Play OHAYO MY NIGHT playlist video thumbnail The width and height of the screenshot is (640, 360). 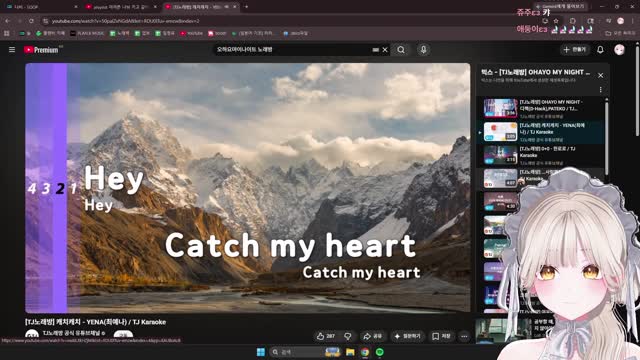tap(500, 108)
